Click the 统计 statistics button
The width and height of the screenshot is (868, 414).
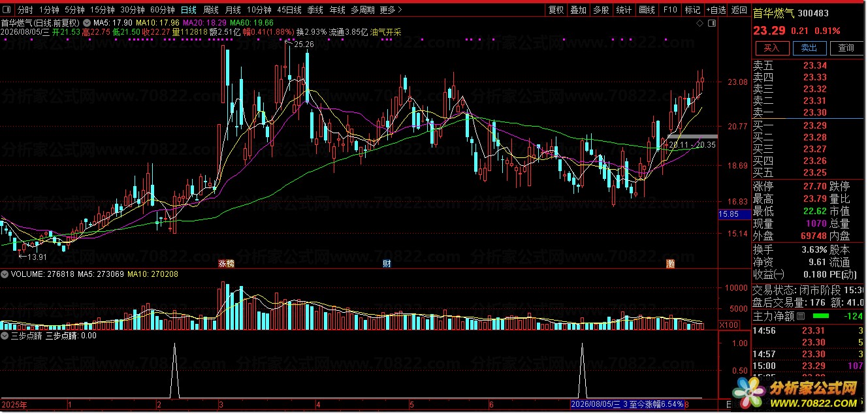pyautogui.click(x=624, y=10)
